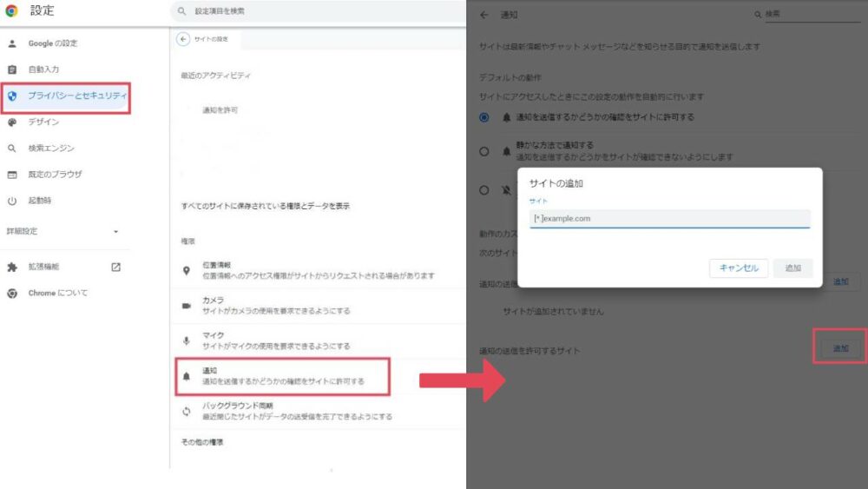Go back using サイトの設定 back arrow
Viewport: 868px width, 489px height.
click(x=183, y=39)
